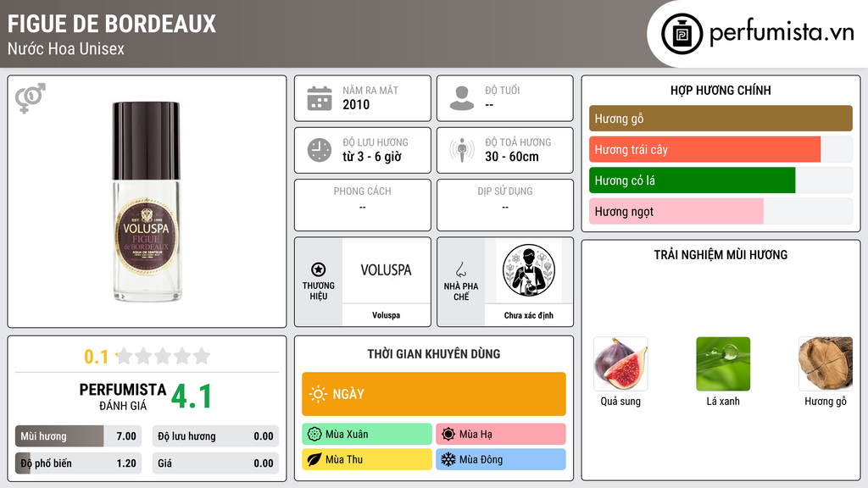
Task: Select the Mùa Đông season button
Action: point(501,459)
